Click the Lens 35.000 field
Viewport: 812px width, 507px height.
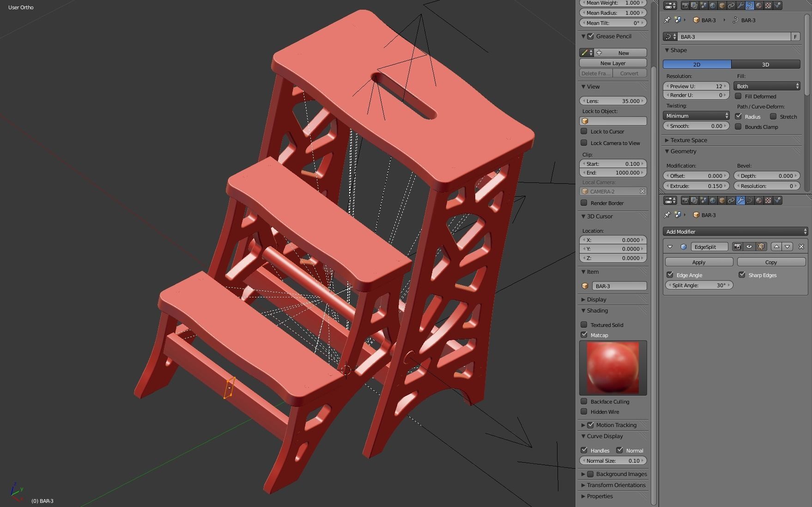coord(613,101)
